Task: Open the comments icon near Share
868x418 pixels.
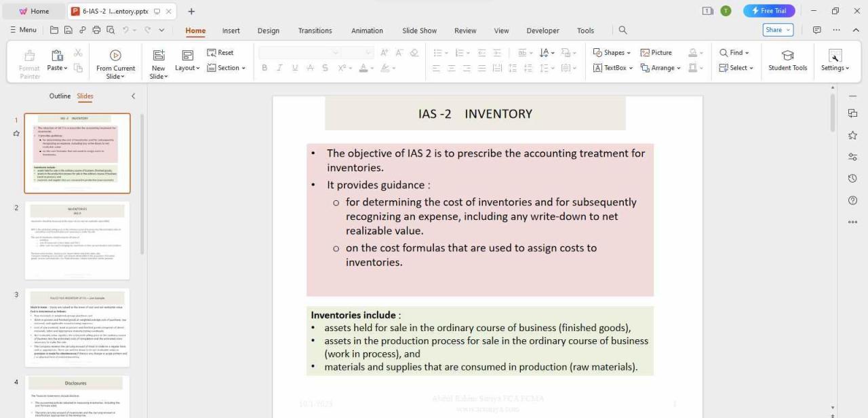Action: [816, 30]
